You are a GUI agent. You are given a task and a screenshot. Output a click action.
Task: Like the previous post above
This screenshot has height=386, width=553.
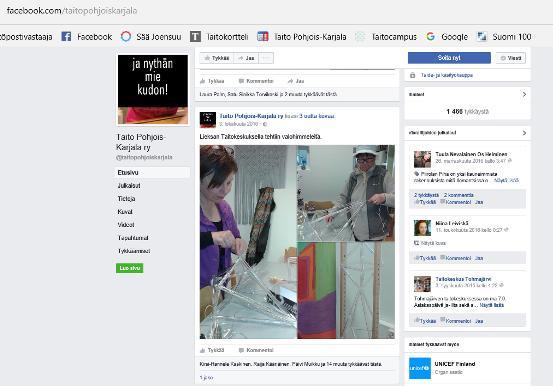point(212,81)
